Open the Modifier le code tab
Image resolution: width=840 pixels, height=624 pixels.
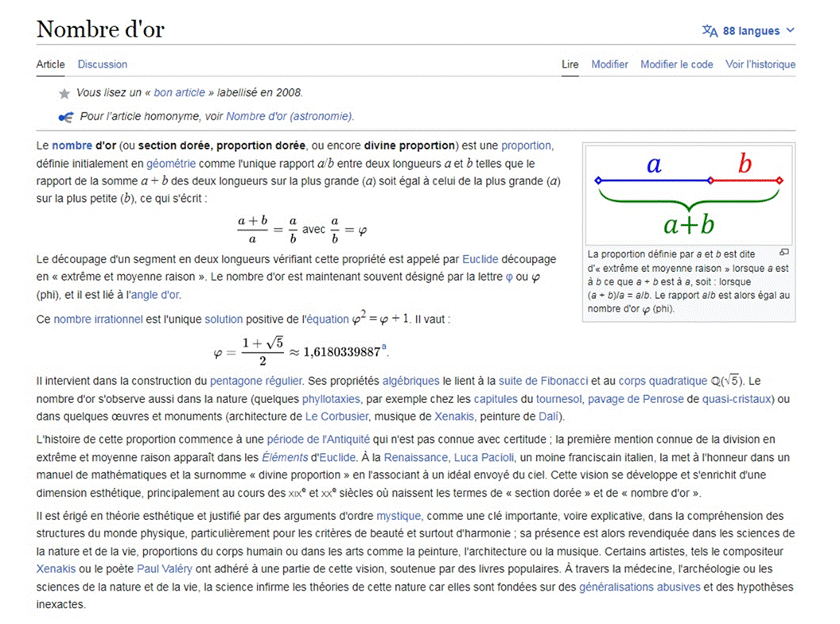click(x=677, y=64)
